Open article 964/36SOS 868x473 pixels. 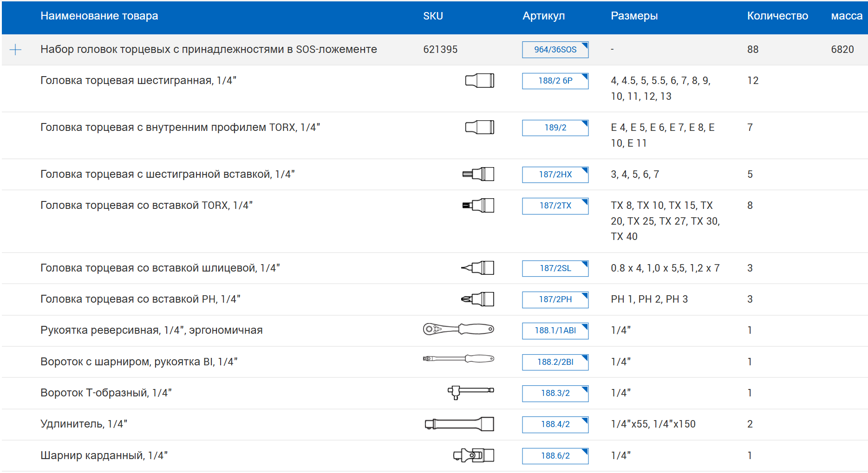coord(555,50)
